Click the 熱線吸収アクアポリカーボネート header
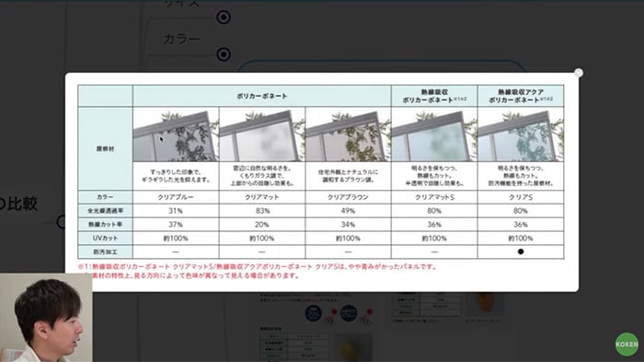Image resolution: width=644 pixels, height=362 pixels. (521, 96)
